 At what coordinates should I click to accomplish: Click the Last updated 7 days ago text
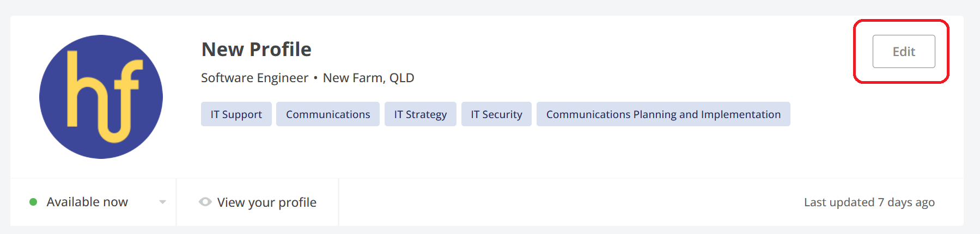pos(869,202)
